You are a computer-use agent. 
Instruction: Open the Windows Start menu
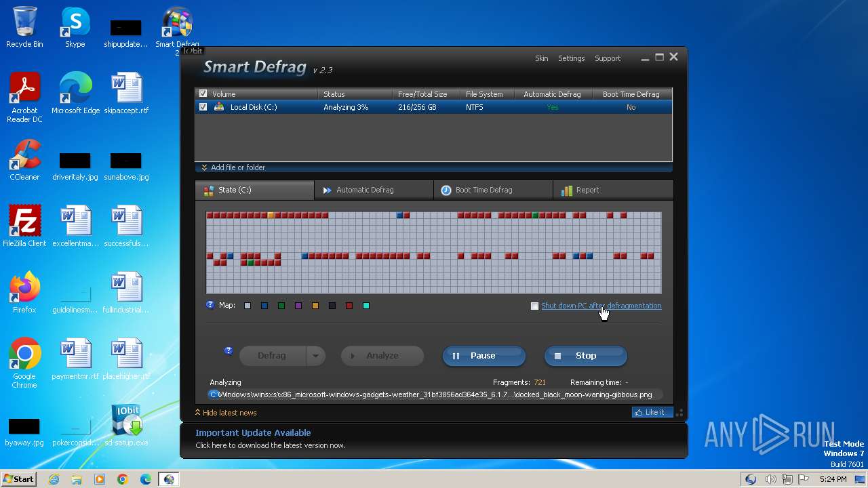point(19,479)
